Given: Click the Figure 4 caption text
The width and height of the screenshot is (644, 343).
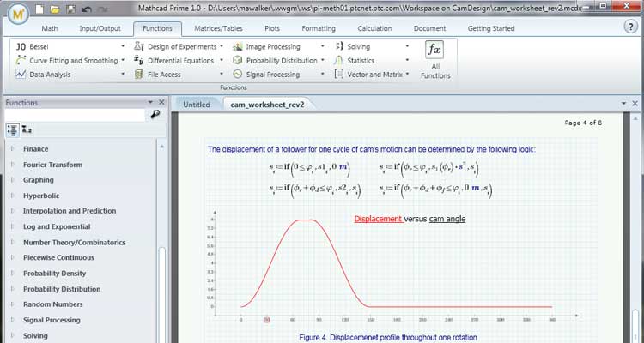Looking at the screenshot, I should point(388,338).
